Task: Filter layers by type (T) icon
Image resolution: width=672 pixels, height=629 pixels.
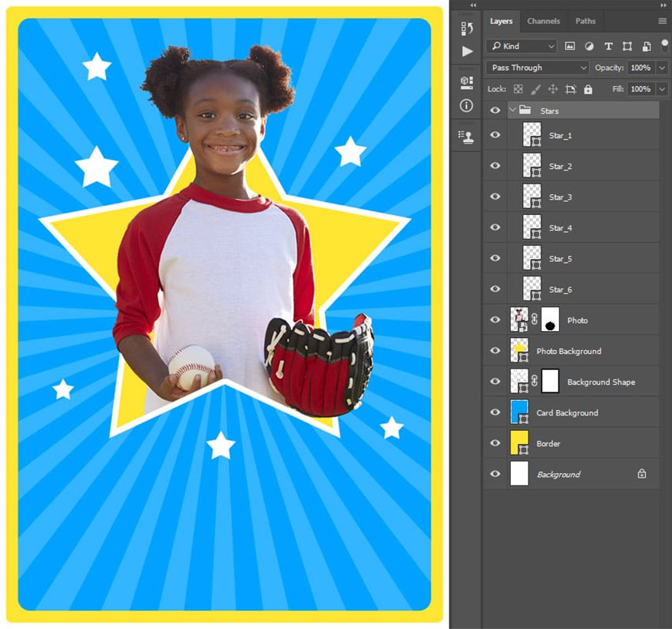Action: 608,46
